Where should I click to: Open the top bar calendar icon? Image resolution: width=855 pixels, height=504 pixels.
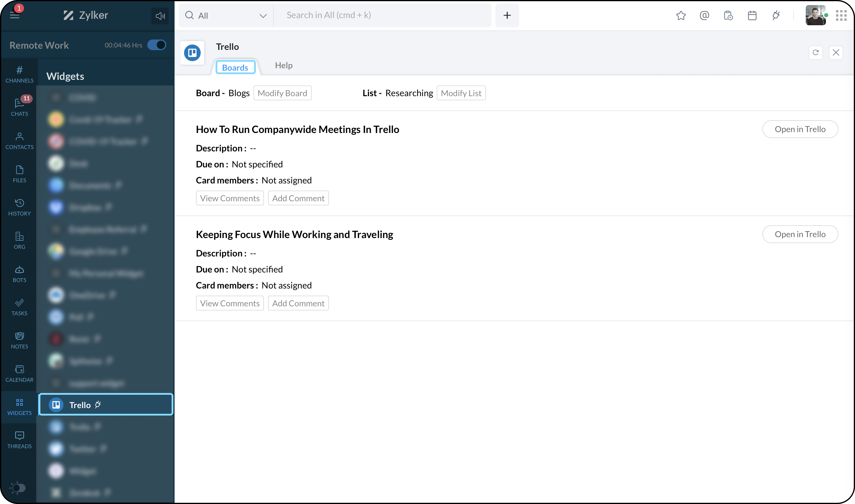(x=752, y=15)
